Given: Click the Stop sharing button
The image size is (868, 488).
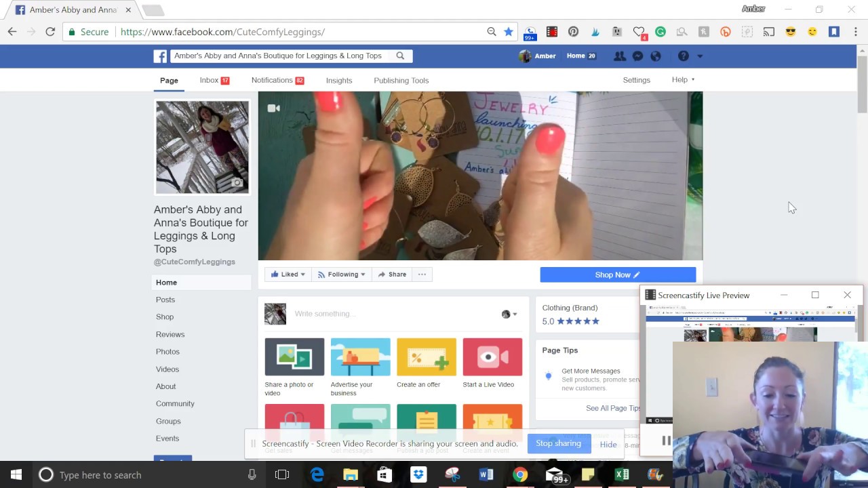Looking at the screenshot, I should 558,443.
